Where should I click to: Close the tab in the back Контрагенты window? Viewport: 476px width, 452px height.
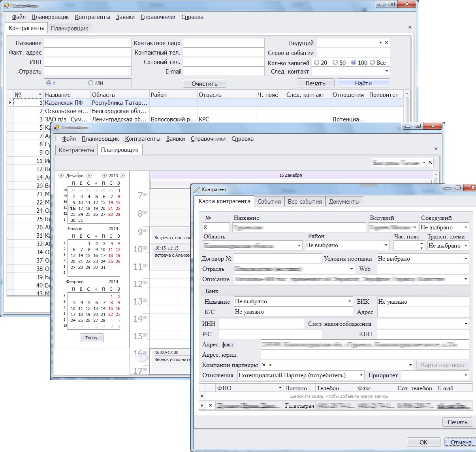pos(410,27)
